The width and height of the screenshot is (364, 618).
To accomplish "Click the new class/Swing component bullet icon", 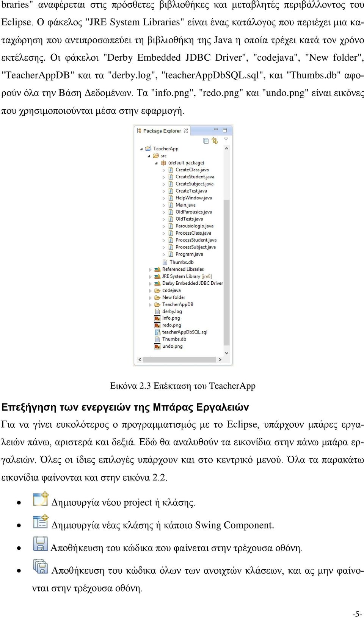I will 41,522.
